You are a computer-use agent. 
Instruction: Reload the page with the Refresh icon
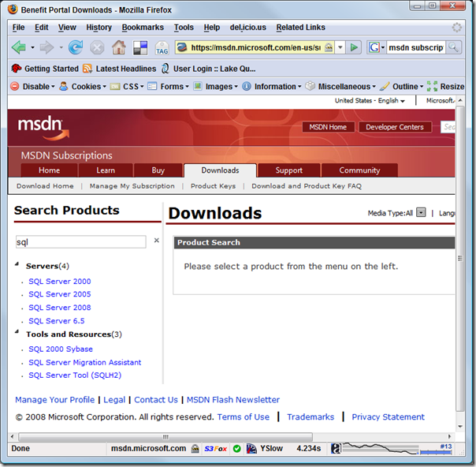click(x=76, y=47)
